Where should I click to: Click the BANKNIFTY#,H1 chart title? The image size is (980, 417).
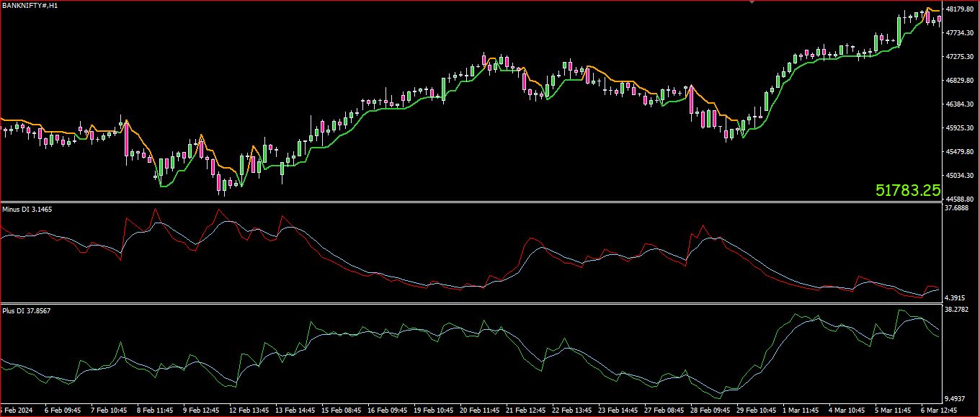[30, 6]
